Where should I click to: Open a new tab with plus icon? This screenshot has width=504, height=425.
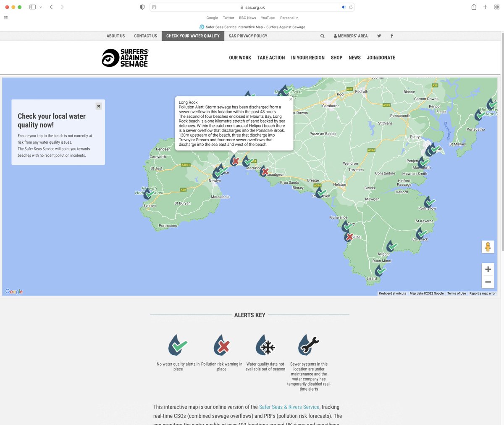(485, 7)
